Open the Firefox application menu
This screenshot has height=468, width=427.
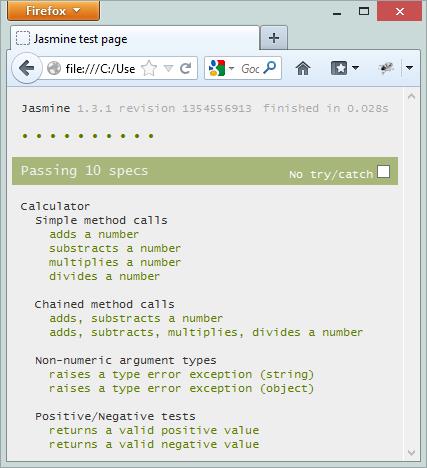[x=53, y=11]
